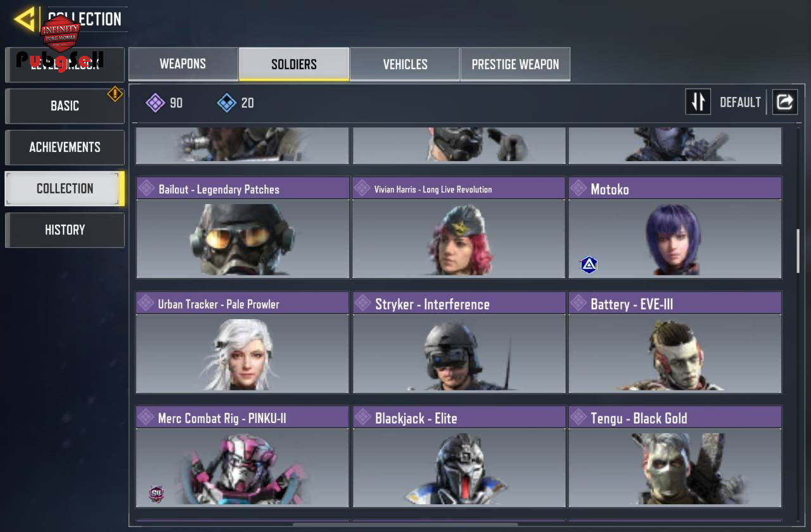
Task: Open the DEFAULT sort dropdown
Action: (740, 103)
